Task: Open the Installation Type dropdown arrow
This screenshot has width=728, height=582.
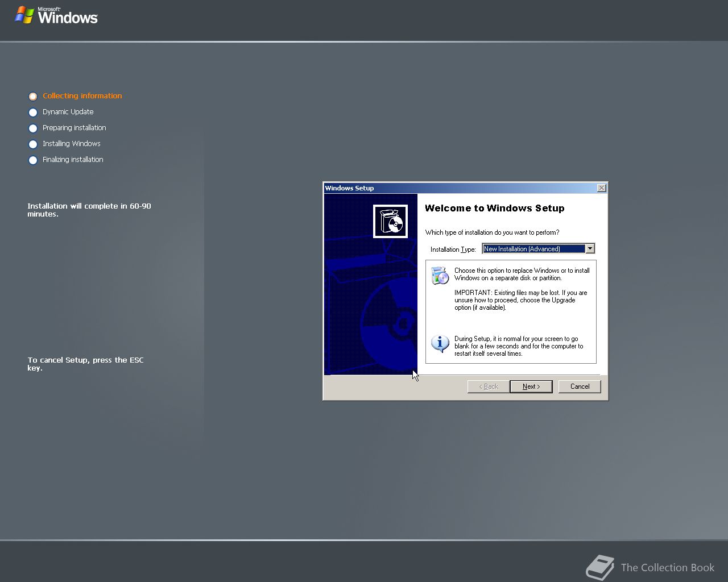Action: (x=590, y=248)
